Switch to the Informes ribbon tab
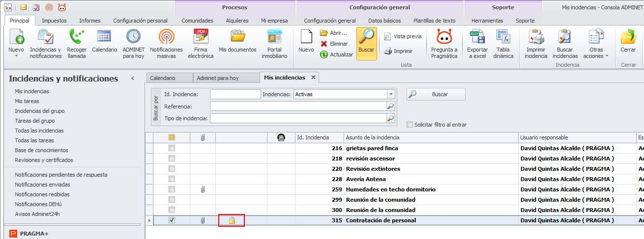Viewport: 644px width, 239px height. click(x=90, y=21)
